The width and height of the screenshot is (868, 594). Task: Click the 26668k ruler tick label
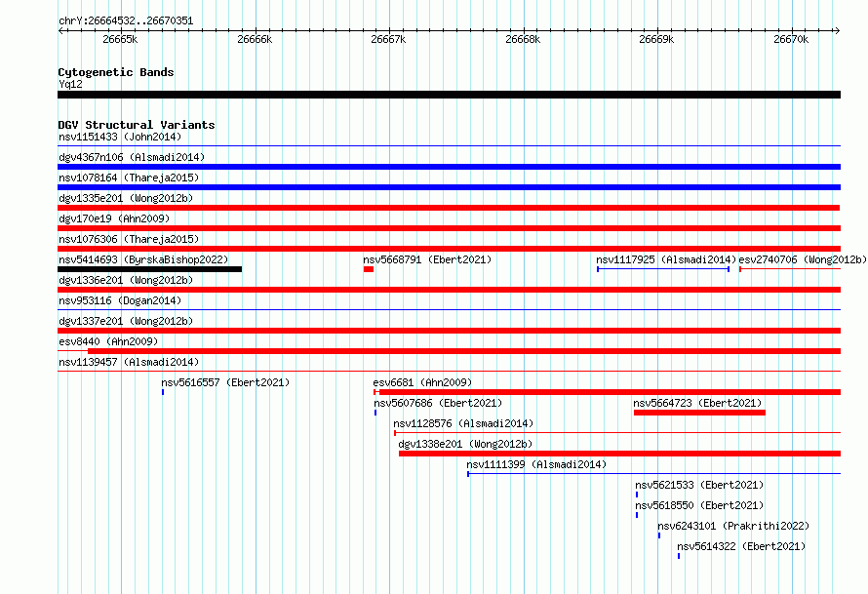click(523, 39)
